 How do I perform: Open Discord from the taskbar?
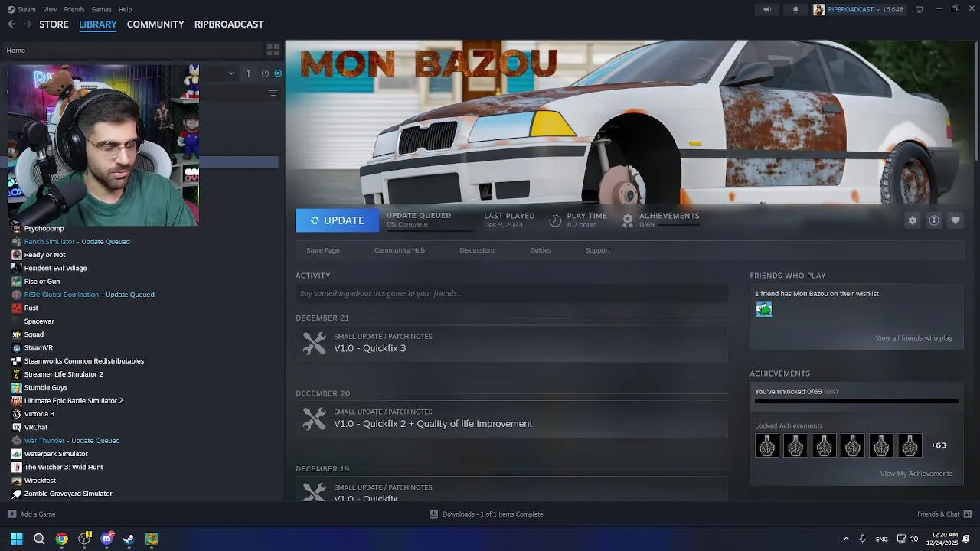click(x=107, y=539)
